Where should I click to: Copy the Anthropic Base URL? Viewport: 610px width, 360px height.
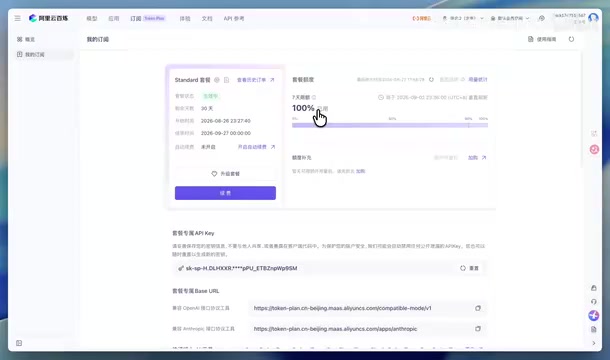pos(478,329)
